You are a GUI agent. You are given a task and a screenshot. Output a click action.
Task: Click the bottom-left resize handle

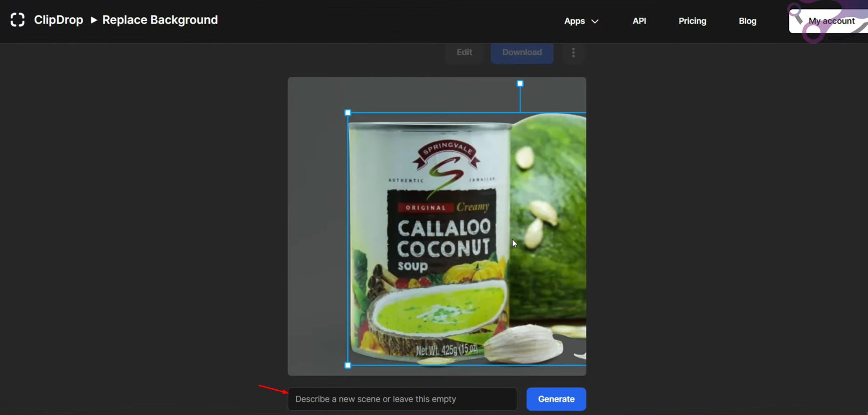pos(347,366)
